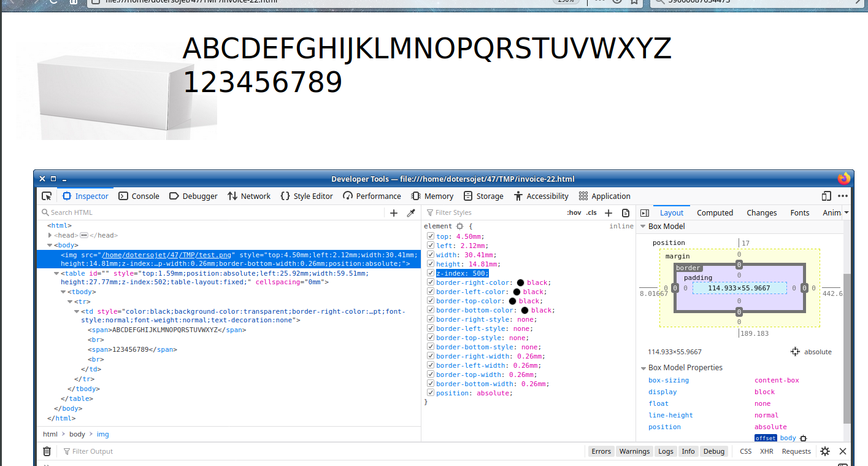Toggle the position: absolute checkbox
Viewport: 868px width, 466px height.
pos(430,393)
